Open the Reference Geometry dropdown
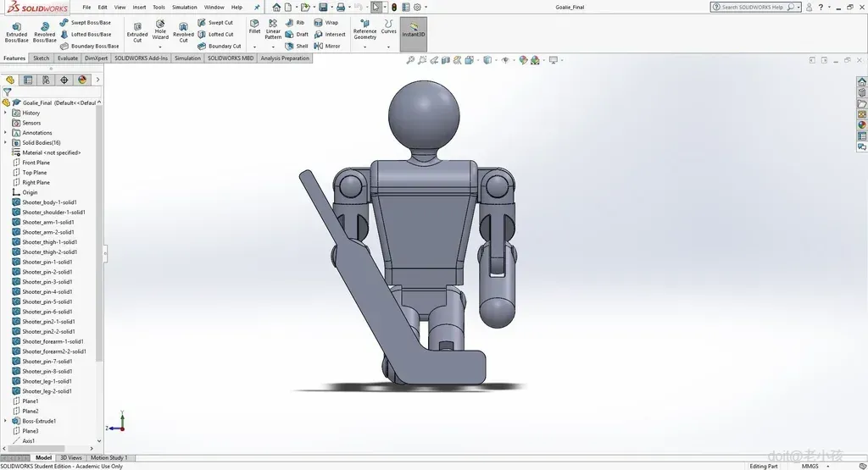This screenshot has width=868, height=470. pyautogui.click(x=364, y=47)
